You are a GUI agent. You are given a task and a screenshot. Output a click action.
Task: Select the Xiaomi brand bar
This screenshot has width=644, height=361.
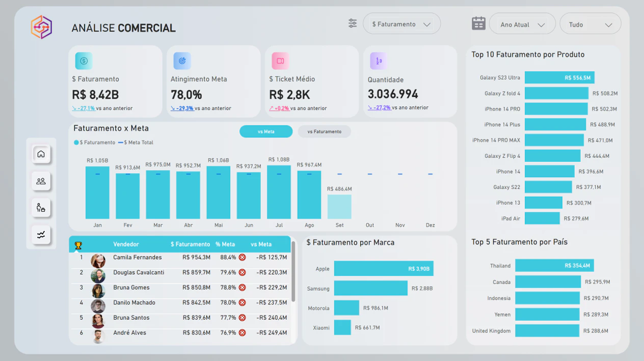coord(342,327)
